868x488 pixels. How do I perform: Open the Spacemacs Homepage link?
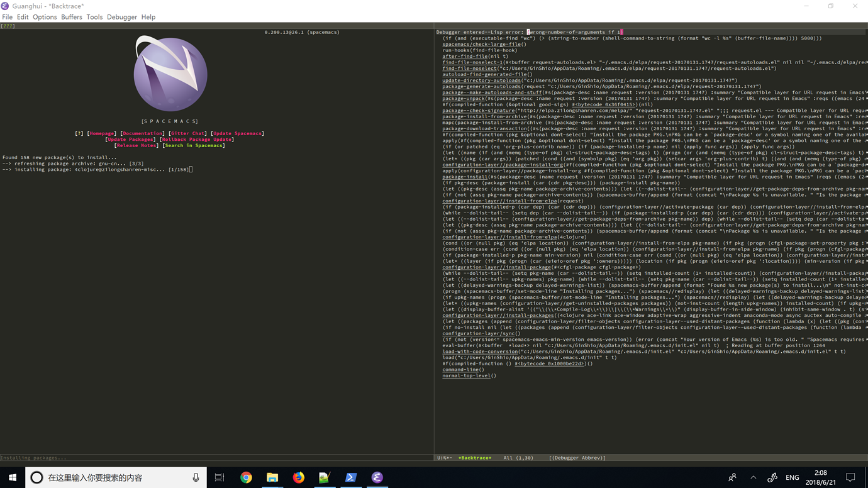click(102, 133)
